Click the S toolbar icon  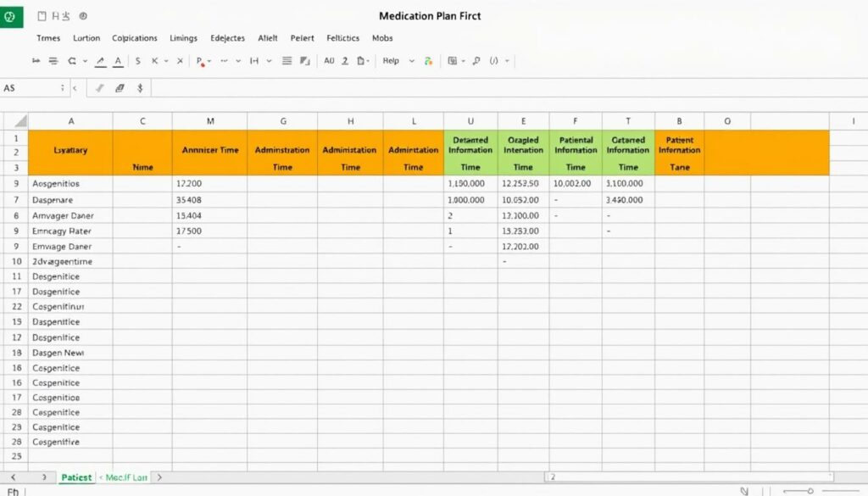coord(138,61)
